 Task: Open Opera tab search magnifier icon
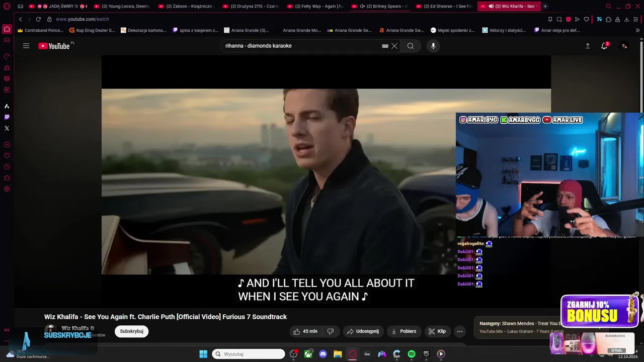tap(608, 6)
